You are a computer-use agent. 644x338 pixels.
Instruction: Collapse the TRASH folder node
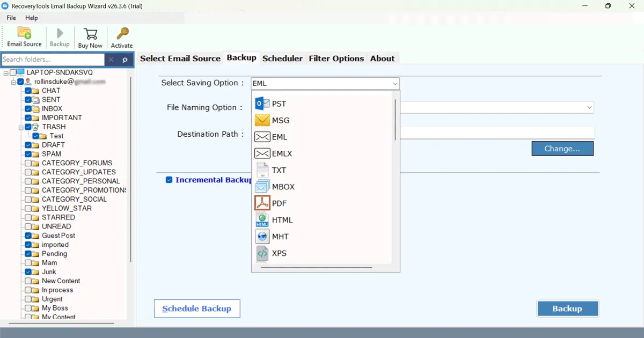[20, 127]
